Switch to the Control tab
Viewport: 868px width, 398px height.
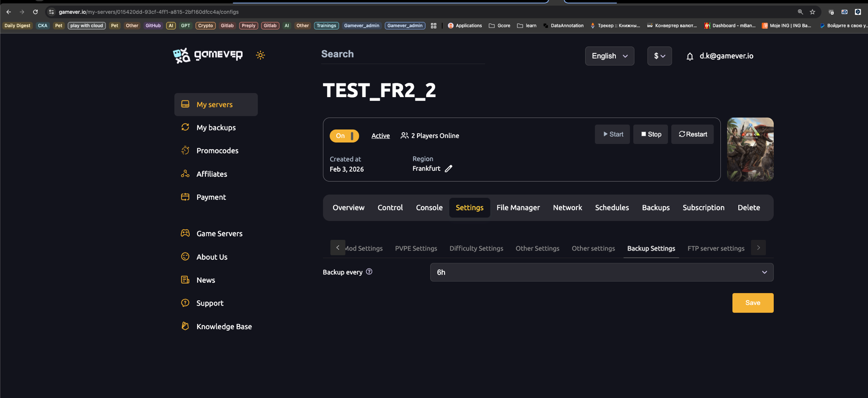[390, 208]
